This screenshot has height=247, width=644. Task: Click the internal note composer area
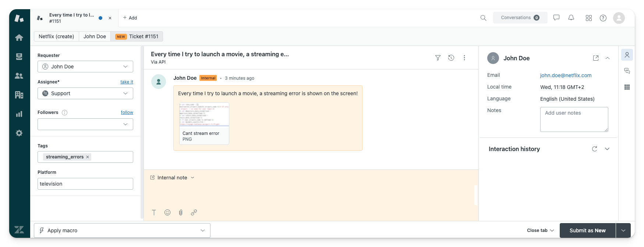(x=311, y=195)
